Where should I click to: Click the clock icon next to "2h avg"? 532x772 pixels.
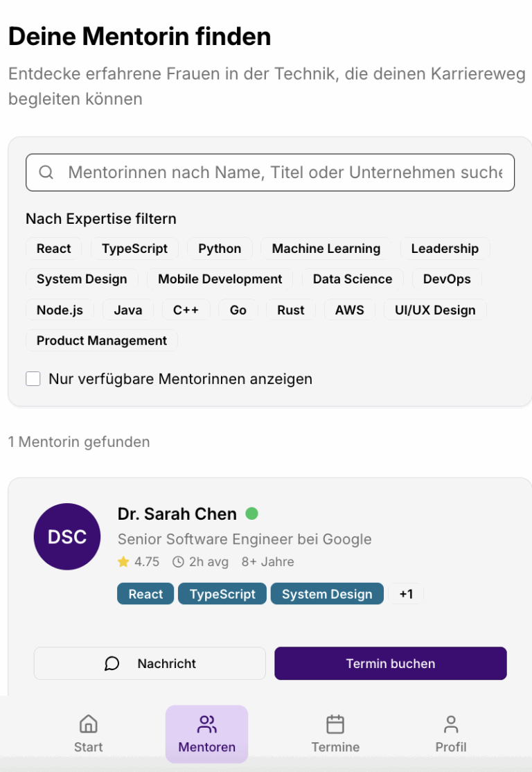pyautogui.click(x=177, y=562)
